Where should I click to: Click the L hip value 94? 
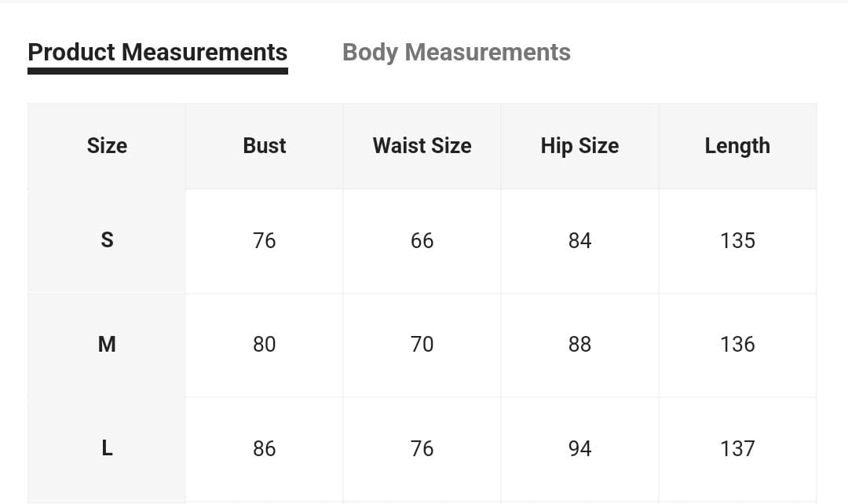[x=579, y=448]
